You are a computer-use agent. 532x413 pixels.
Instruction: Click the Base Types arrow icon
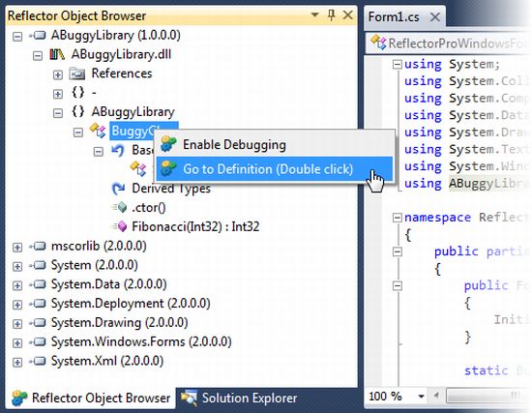pyautogui.click(x=118, y=150)
